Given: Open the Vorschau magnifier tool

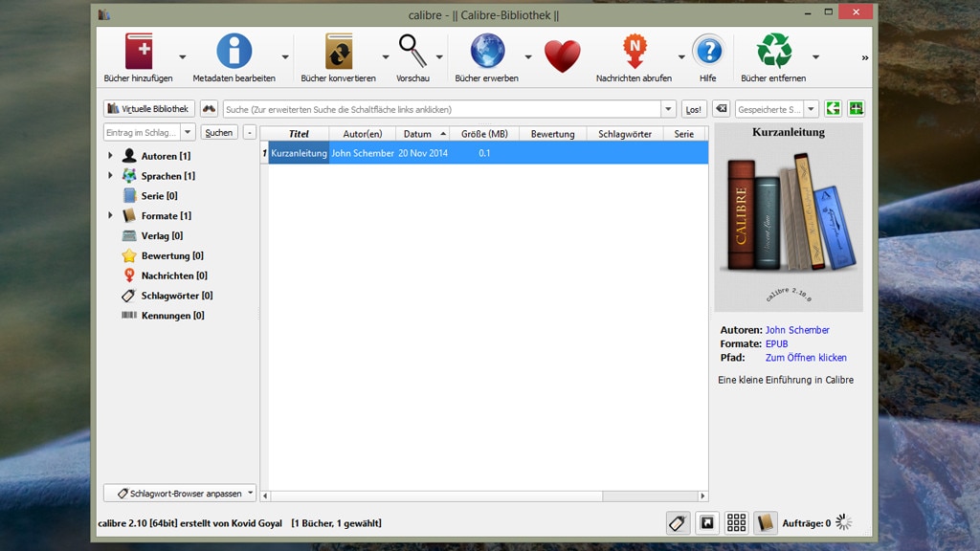Looking at the screenshot, I should [412, 51].
